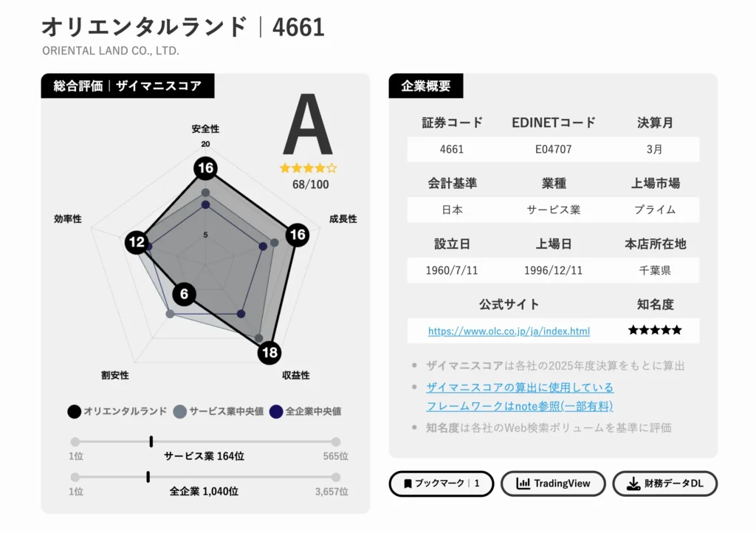Click the download icon in 財務データDL button
The width and height of the screenshot is (756, 533).
click(x=633, y=484)
